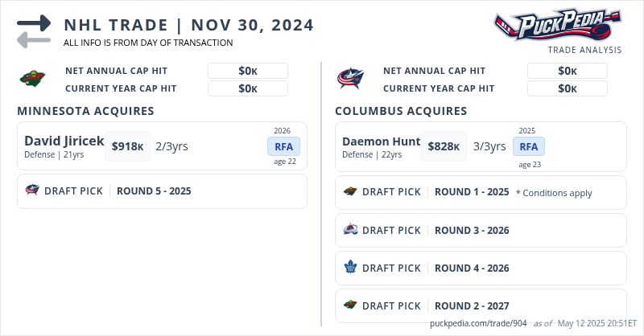The height and width of the screenshot is (336, 644).
Task: Click Wild icon on Round 2 2027 pick
Action: (x=350, y=305)
